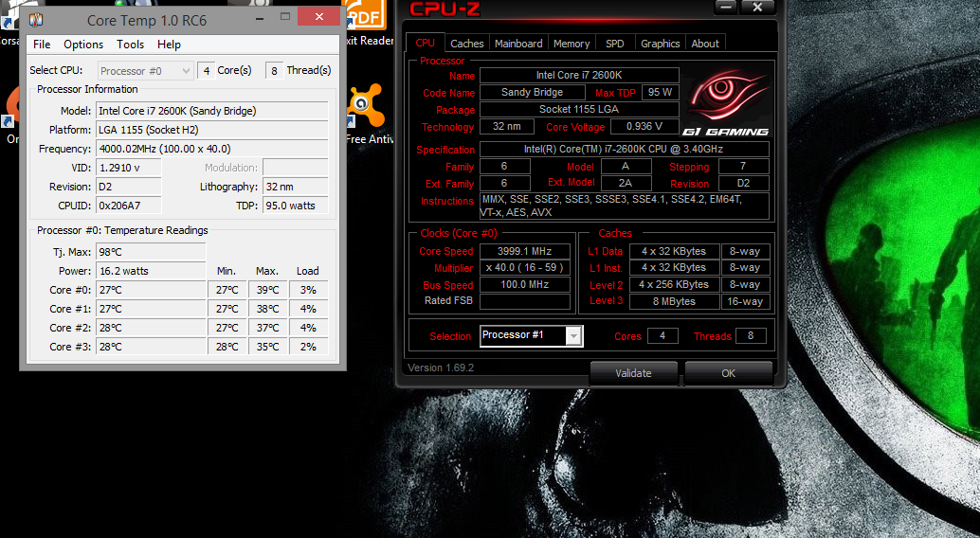Viewport: 980px width, 538px height.
Task: Click the TDP value 95.0 watts
Action: click(296, 206)
